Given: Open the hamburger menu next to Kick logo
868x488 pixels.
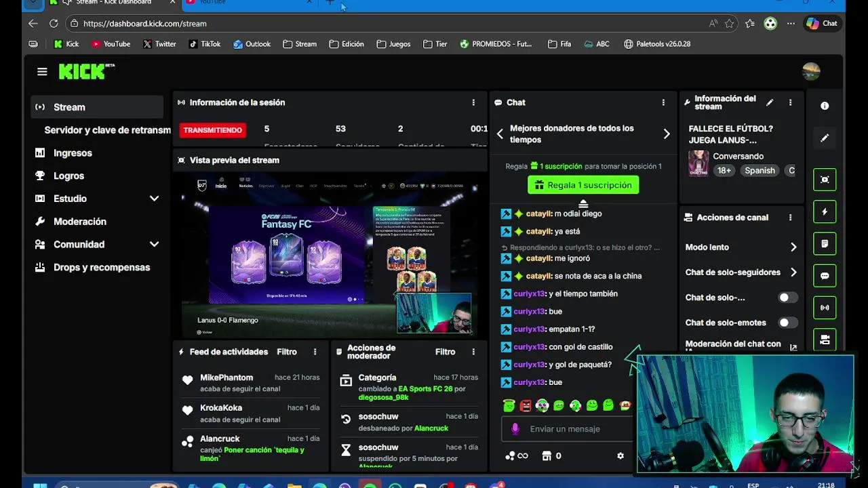Looking at the screenshot, I should click(x=42, y=72).
